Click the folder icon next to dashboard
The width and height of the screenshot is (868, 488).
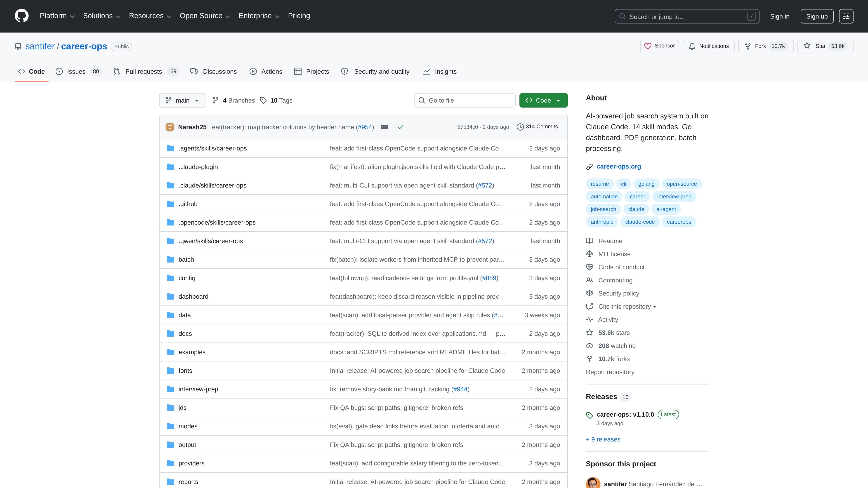170,296
